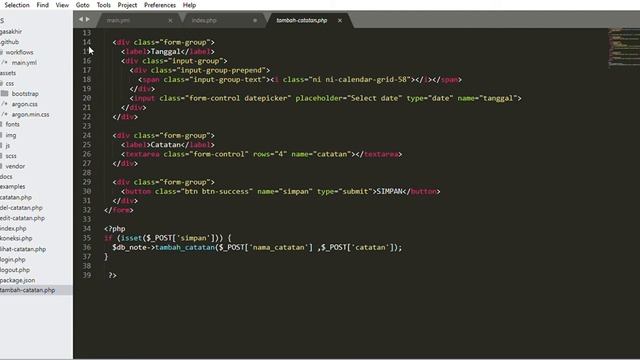Open main.yml in the sidebar
This screenshot has height=360, width=640.
[24, 62]
